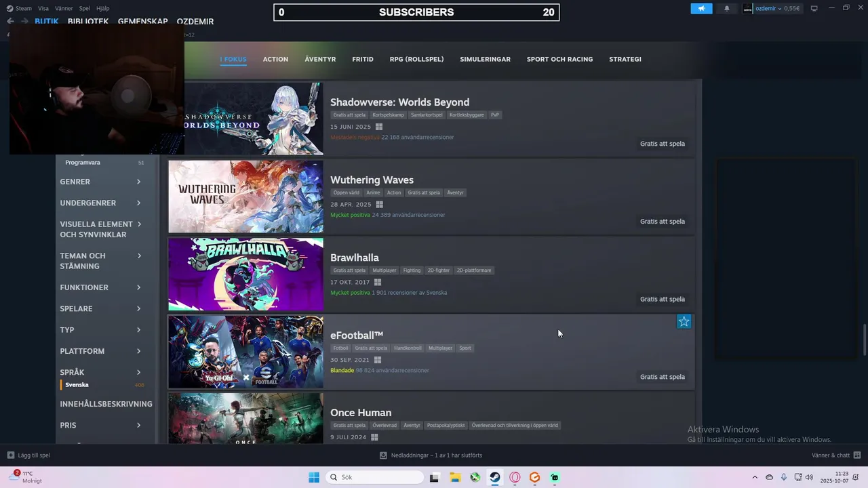Screen dimensions: 868x488
Task: Expand the SPRÅK filter section
Action: tap(101, 372)
